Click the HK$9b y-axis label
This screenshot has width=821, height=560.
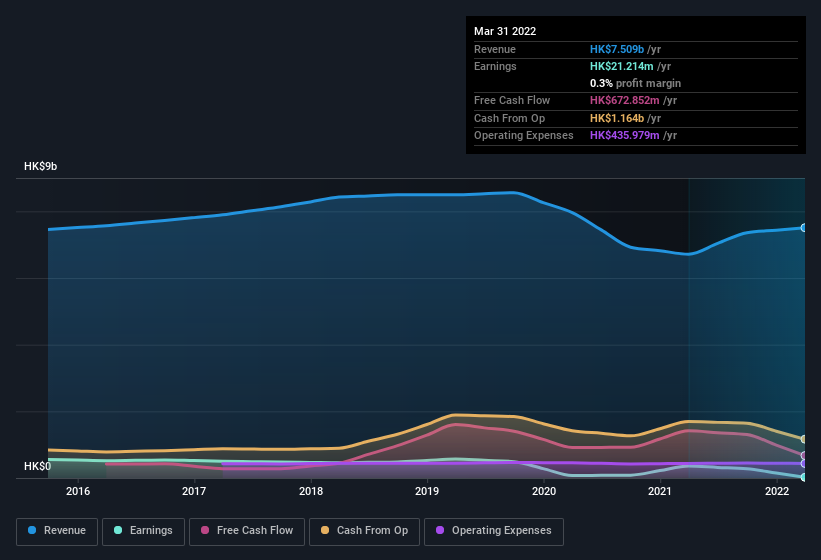coord(41,166)
